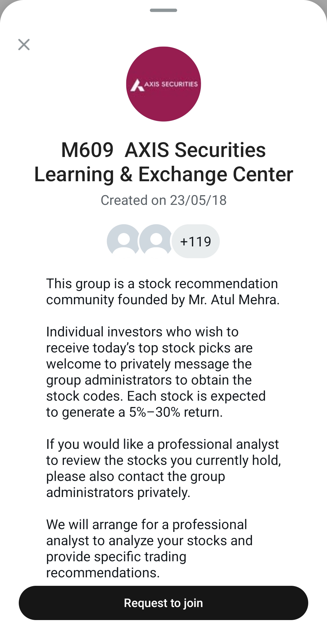The height and width of the screenshot is (644, 327).
Task: Tap the M609 code in group title
Action: (87, 150)
